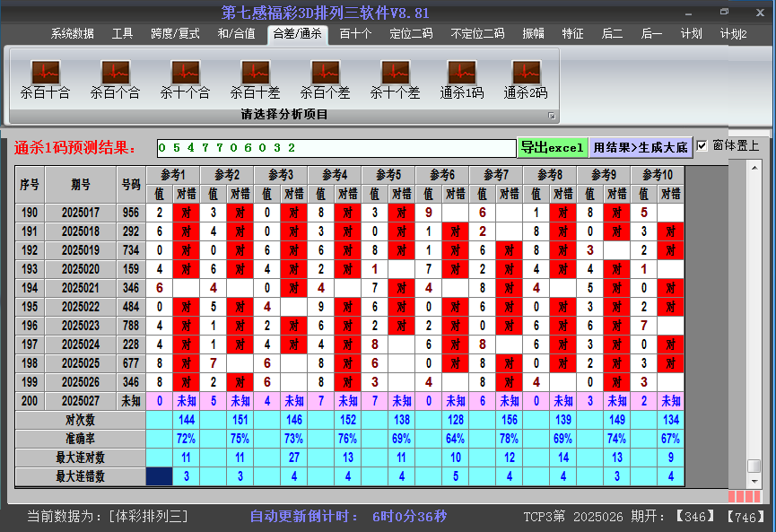Screen dimensions: 776x532
Task: Switch to the 定位二码 tab
Action: pos(411,34)
